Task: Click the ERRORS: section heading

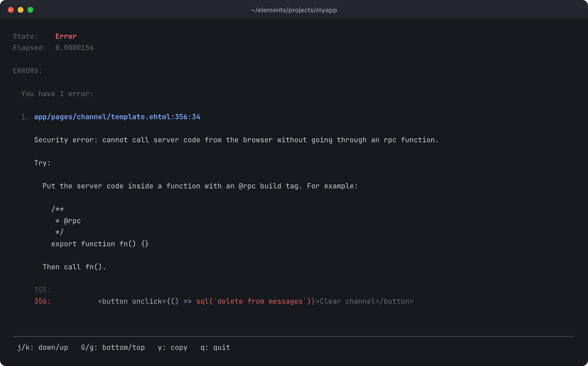Action: point(27,71)
